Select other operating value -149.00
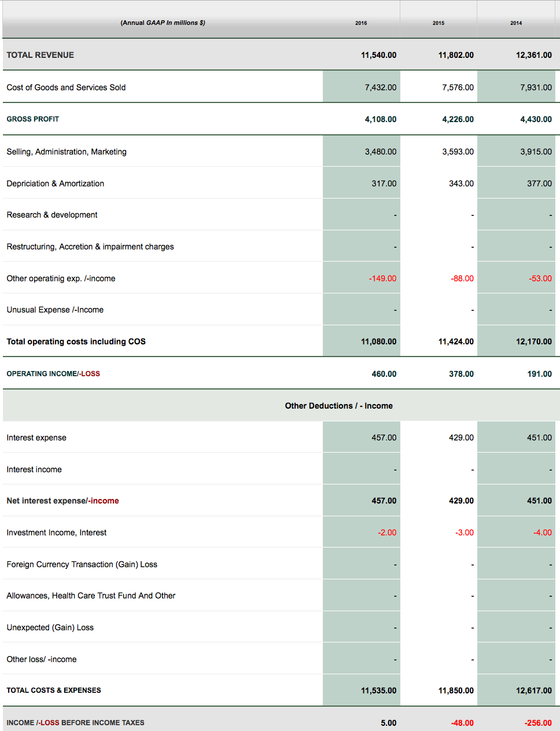 point(382,278)
